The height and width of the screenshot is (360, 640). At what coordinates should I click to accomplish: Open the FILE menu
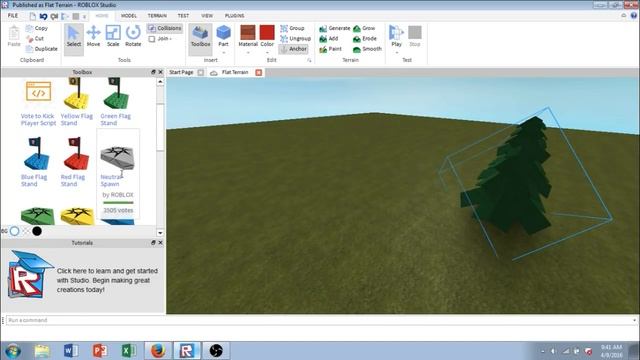[x=13, y=16]
